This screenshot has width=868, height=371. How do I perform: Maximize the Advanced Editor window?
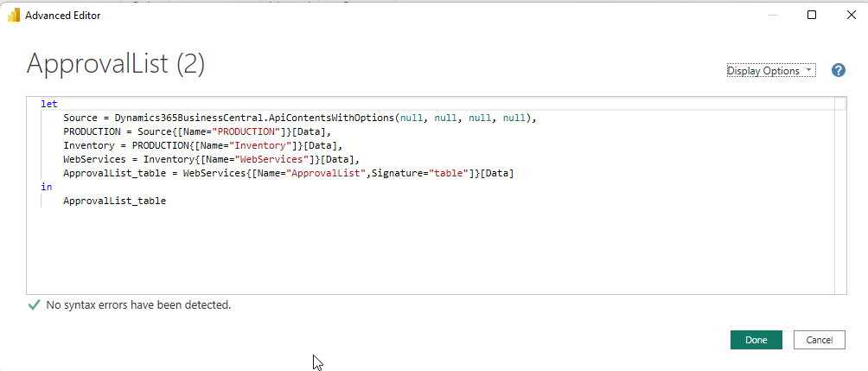point(812,15)
